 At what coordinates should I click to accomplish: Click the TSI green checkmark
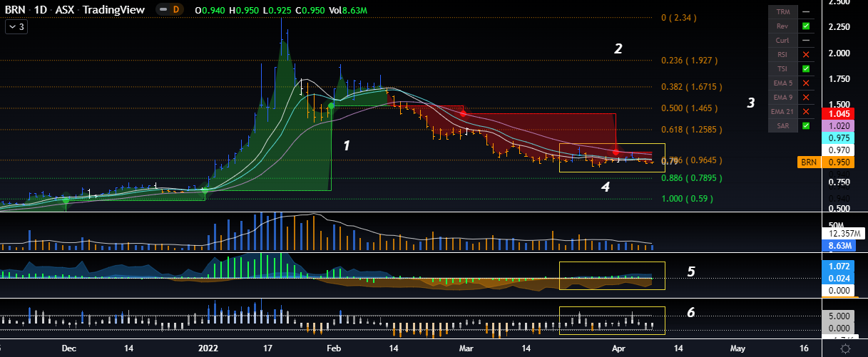coord(806,69)
